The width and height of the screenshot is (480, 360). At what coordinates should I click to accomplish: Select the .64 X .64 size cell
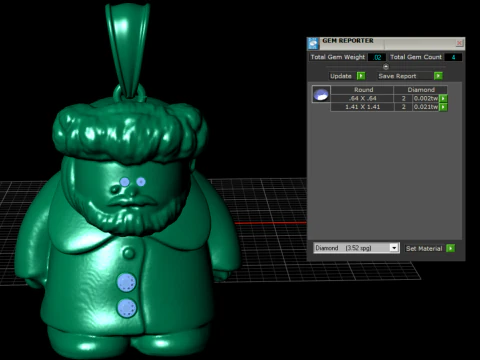[x=362, y=98]
